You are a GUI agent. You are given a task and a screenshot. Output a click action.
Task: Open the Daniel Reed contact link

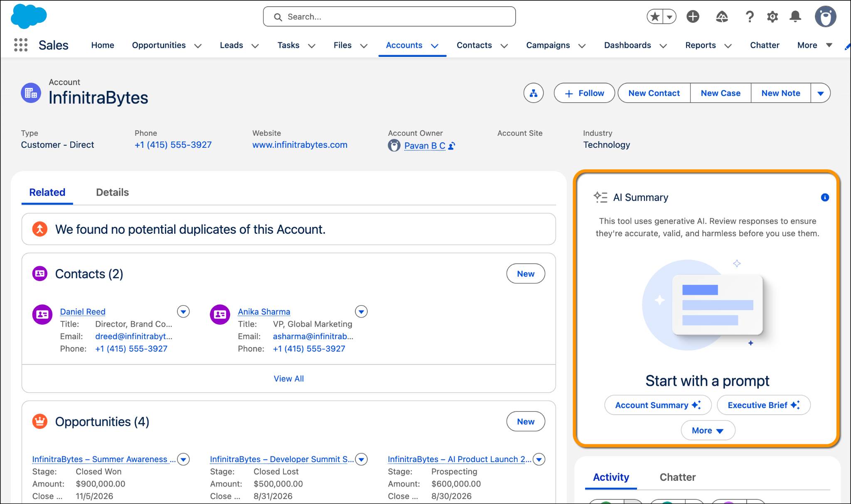point(83,311)
